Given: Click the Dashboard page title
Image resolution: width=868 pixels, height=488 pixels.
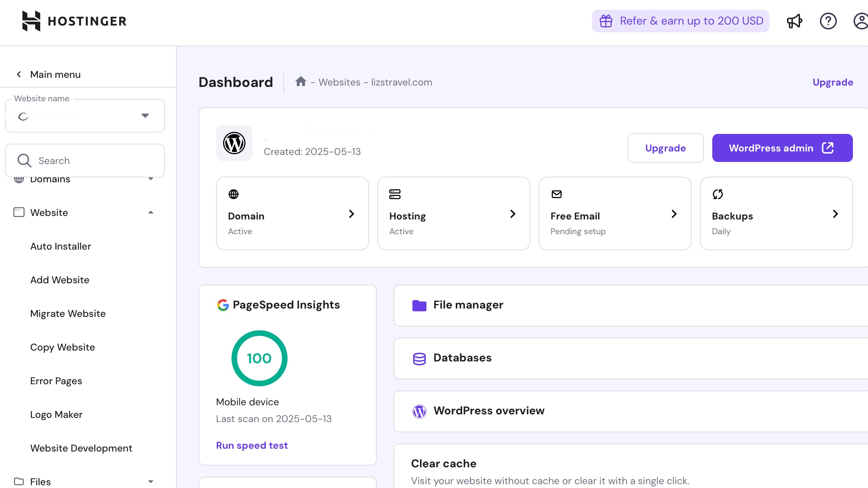Looking at the screenshot, I should pyautogui.click(x=236, y=82).
